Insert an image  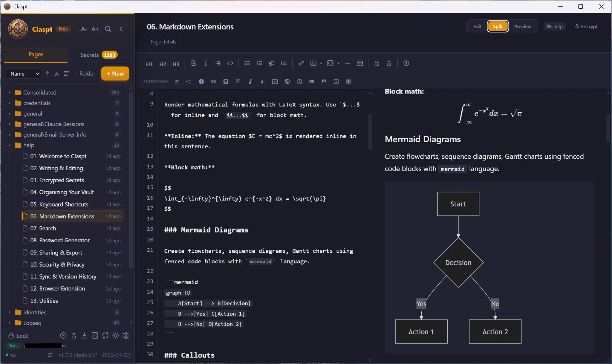pyautogui.click(x=313, y=63)
